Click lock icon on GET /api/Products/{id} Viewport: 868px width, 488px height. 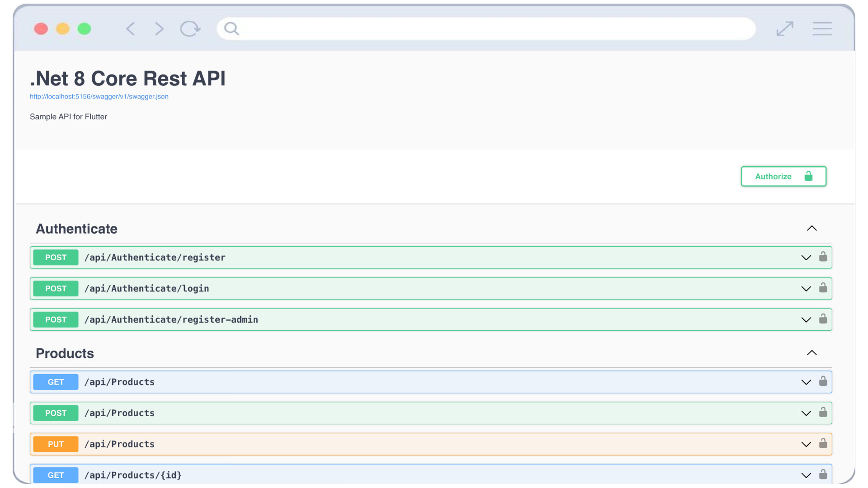[823, 474]
